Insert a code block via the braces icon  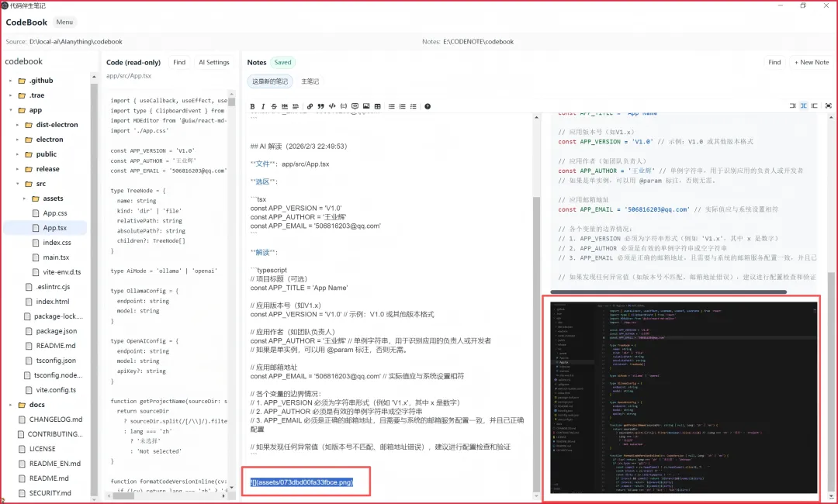(x=344, y=106)
